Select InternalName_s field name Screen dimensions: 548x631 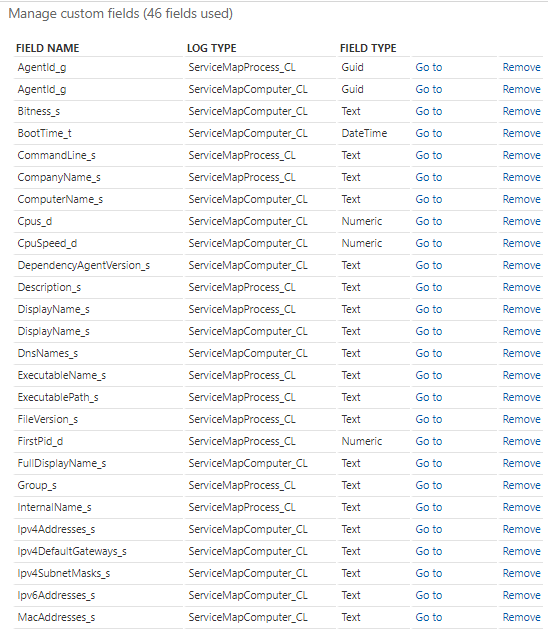pyautogui.click(x=54, y=507)
